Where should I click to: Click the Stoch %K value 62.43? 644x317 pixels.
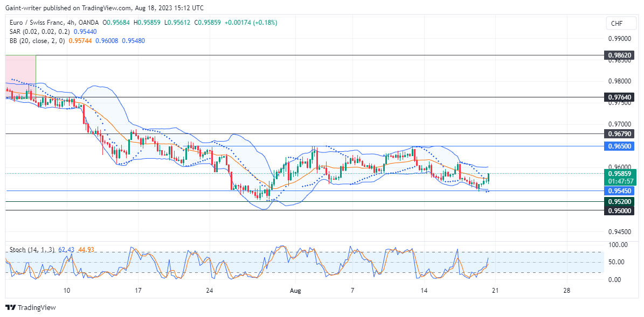(x=66, y=249)
